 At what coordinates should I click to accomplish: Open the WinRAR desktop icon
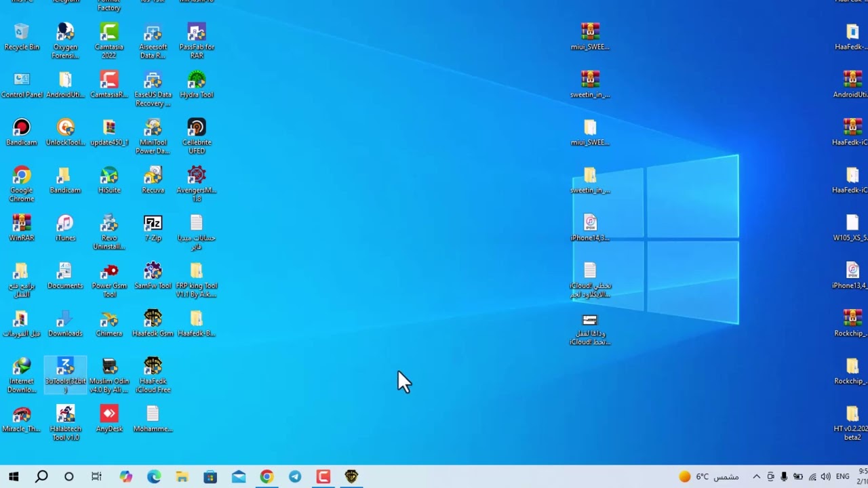point(22,228)
